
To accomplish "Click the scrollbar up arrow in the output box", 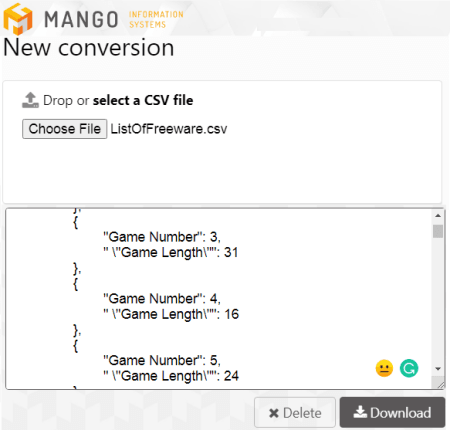I will click(438, 216).
